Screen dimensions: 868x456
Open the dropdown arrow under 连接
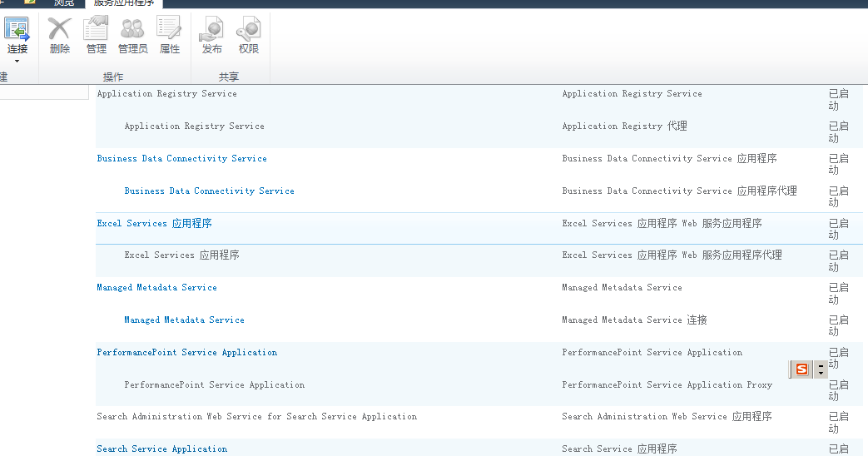click(17, 61)
